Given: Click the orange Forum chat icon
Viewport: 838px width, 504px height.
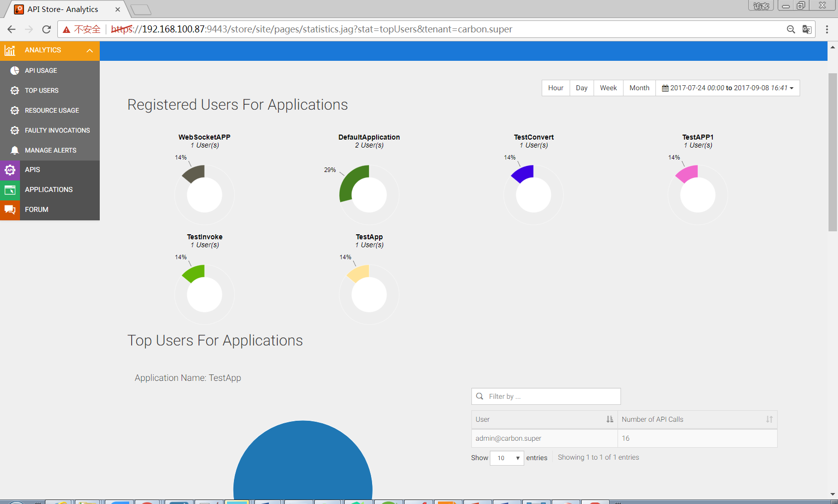Looking at the screenshot, I should tap(10, 210).
